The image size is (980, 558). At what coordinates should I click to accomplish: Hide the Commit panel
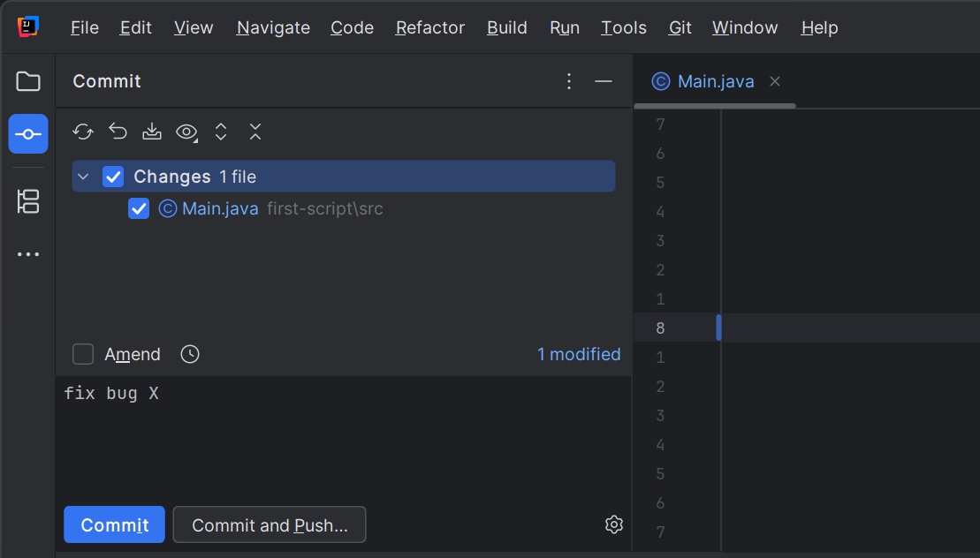click(x=604, y=81)
